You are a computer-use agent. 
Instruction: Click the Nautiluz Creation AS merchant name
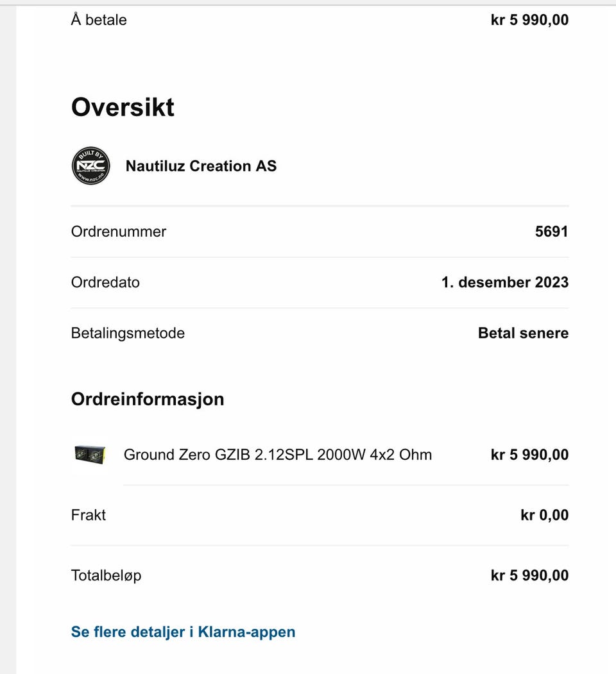tap(201, 166)
